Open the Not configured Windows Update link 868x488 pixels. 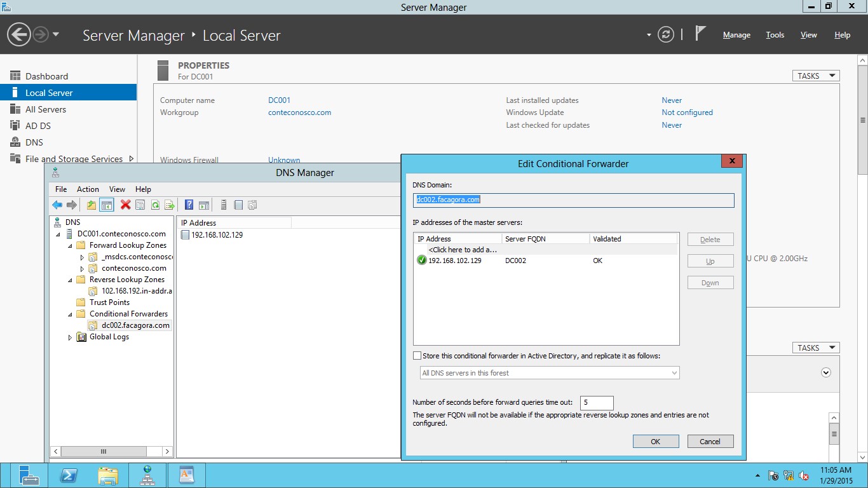[687, 112]
